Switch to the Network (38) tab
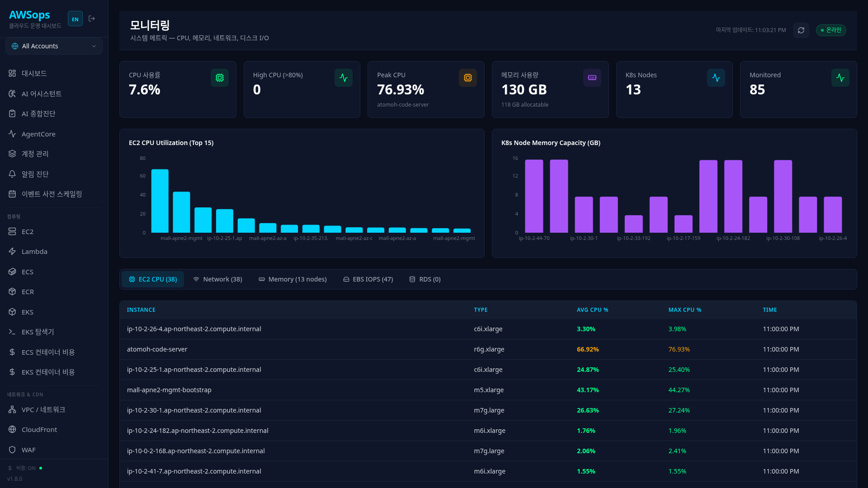Viewport: 868px width, 488px height. pyautogui.click(x=217, y=279)
